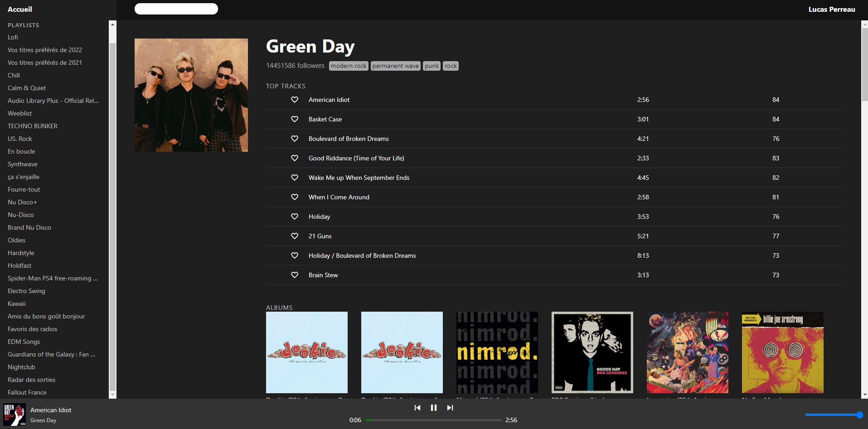Open the BBC Sessions album cover
Viewport: 868px width, 429px height.
[592, 352]
